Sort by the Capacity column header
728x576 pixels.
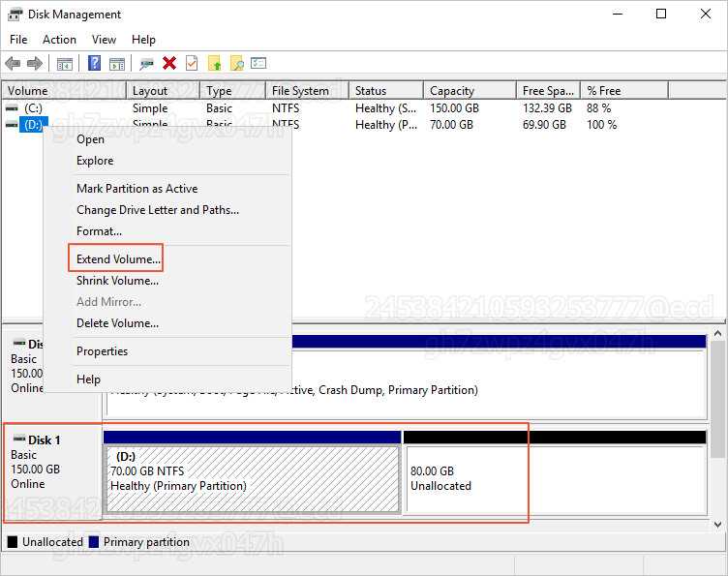pyautogui.click(x=470, y=90)
